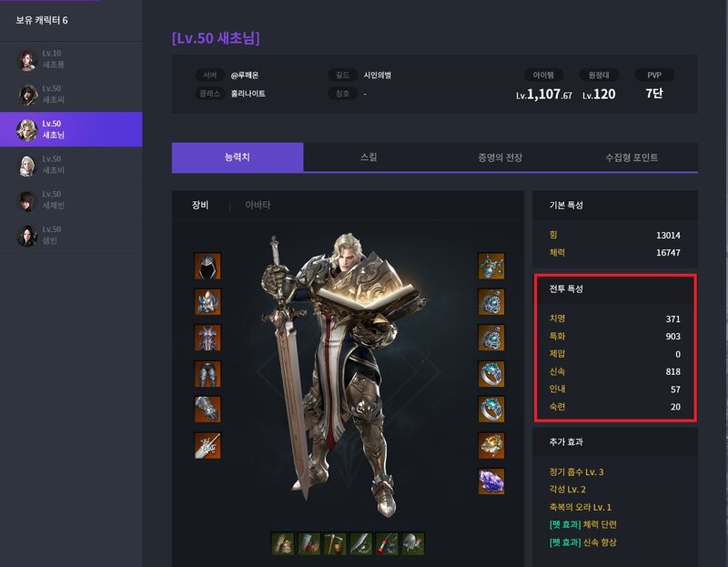Click the 정기 흡수 Lv. 3 engraving effect

point(576,471)
